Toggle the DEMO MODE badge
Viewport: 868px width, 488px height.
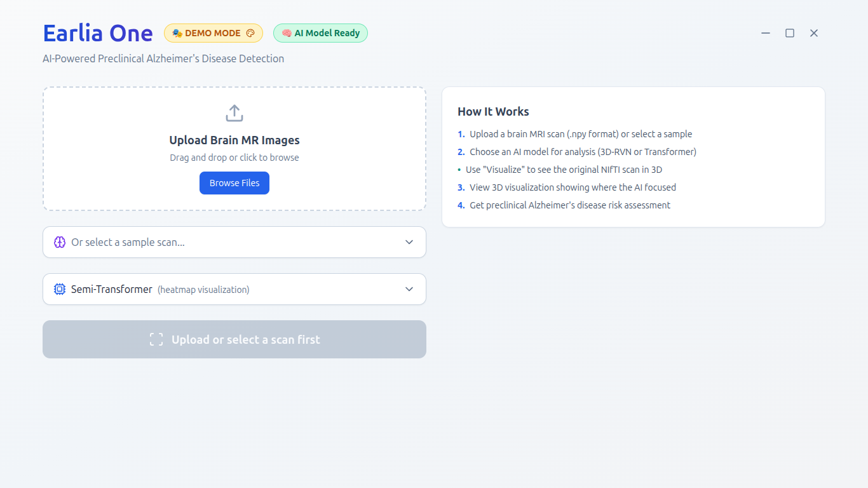(x=213, y=32)
